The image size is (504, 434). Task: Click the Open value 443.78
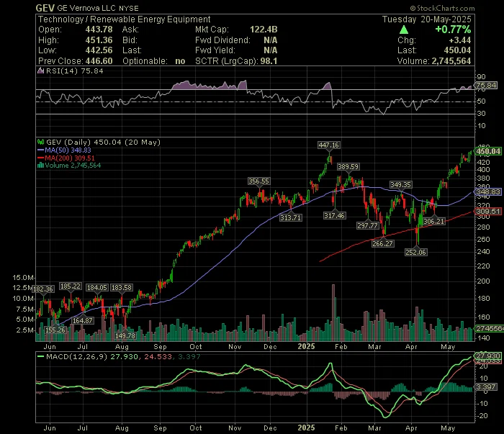(x=99, y=30)
